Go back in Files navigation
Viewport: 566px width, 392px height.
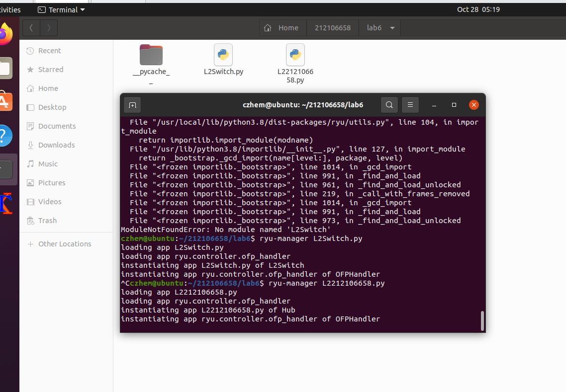pyautogui.click(x=31, y=28)
